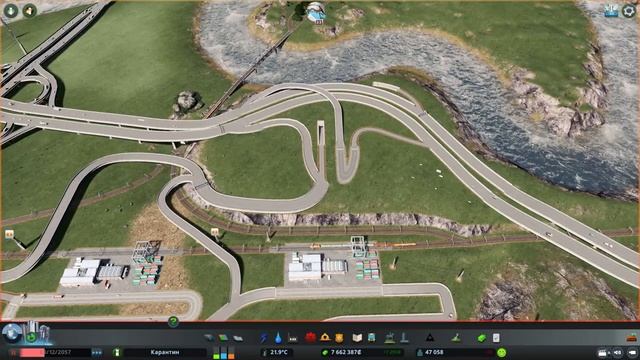Open the Districts paint menu
This screenshot has width=640, height=360.
238,338
